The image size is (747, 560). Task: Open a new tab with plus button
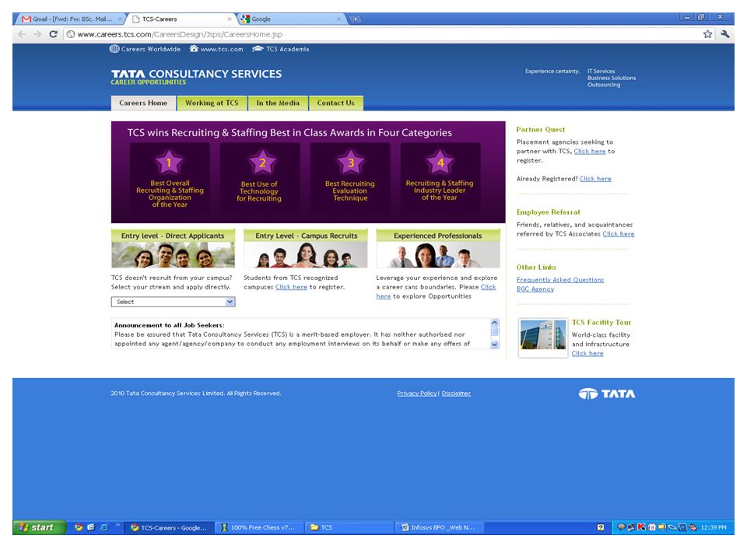coord(355,19)
